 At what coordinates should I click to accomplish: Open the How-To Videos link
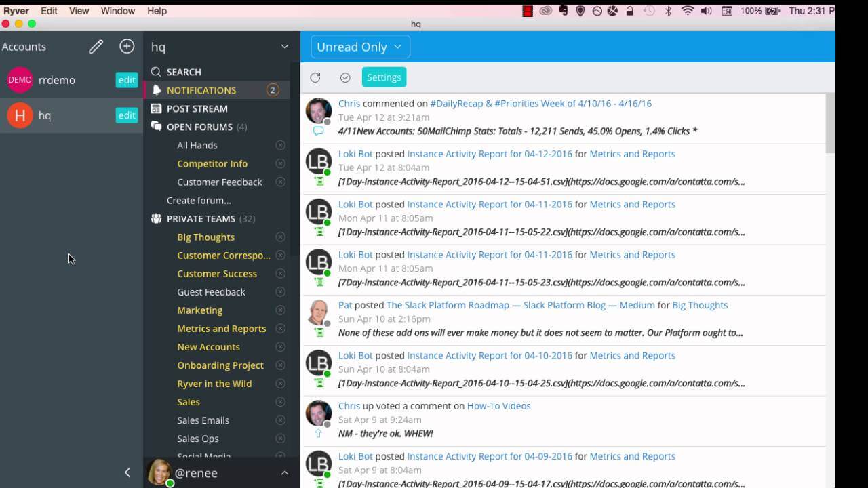pyautogui.click(x=498, y=406)
